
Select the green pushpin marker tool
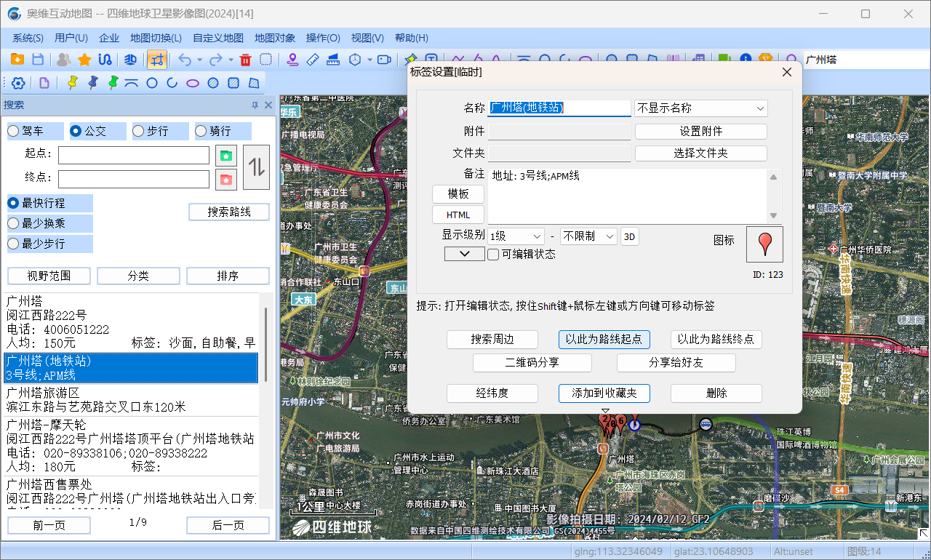click(113, 83)
